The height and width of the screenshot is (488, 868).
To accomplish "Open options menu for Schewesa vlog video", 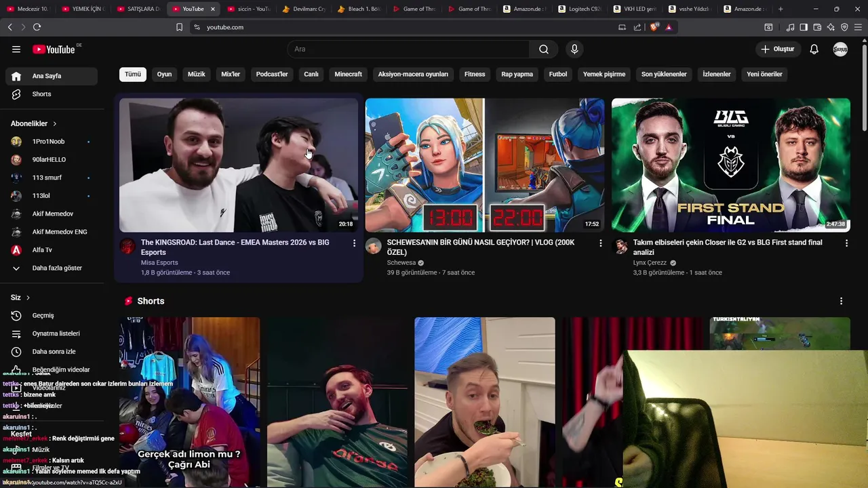I will pos(600,243).
